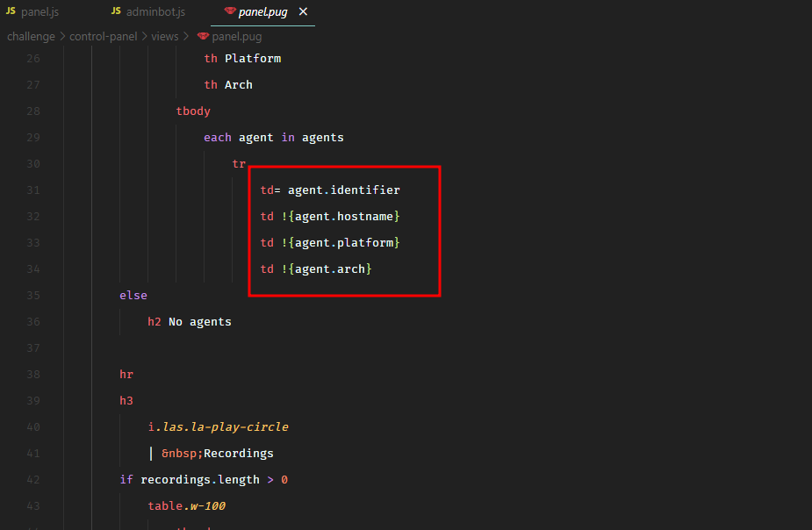Click the JS icon on adminbot.js tab
Viewport: 812px width, 530px height.
(116, 12)
